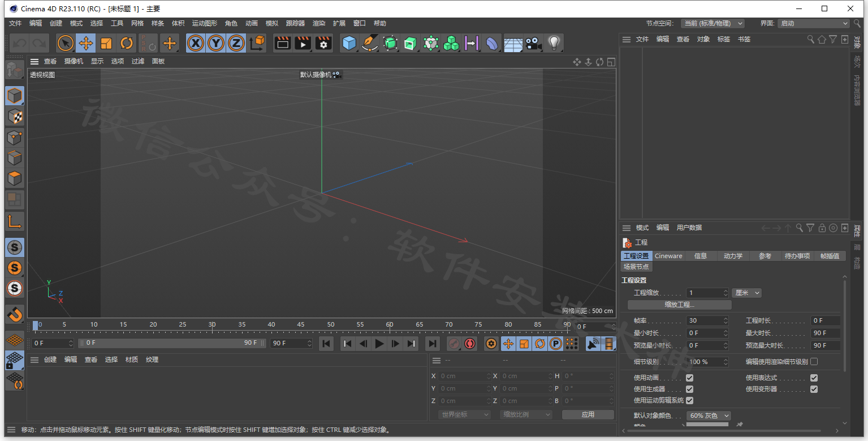The width and height of the screenshot is (868, 441).
Task: Enable 编辑使用渲染细节级别 checkbox
Action: tap(814, 361)
